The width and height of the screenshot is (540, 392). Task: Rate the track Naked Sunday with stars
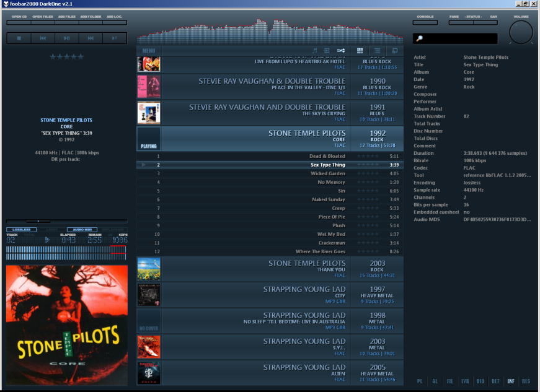click(368, 199)
